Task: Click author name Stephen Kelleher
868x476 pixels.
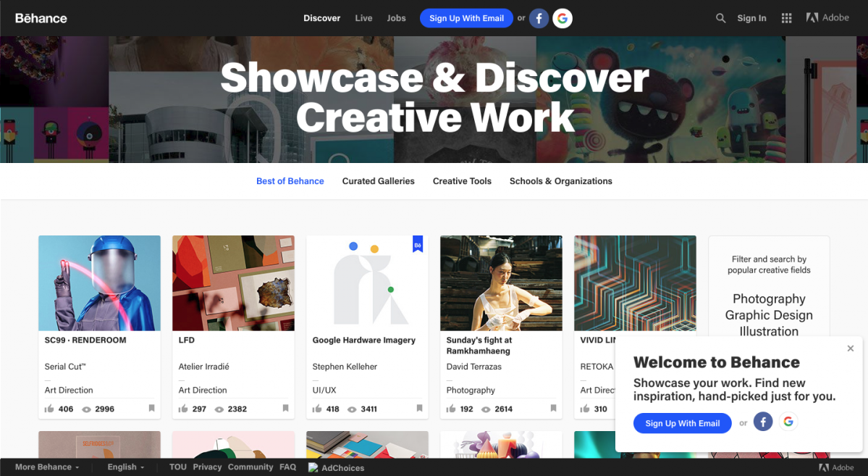Action: coord(345,367)
